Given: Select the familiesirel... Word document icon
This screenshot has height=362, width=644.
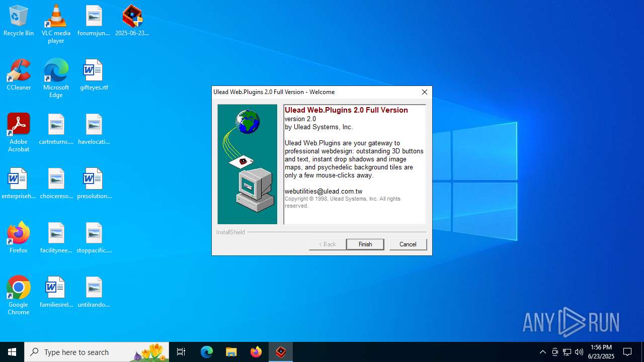Looking at the screenshot, I should pyautogui.click(x=56, y=293).
